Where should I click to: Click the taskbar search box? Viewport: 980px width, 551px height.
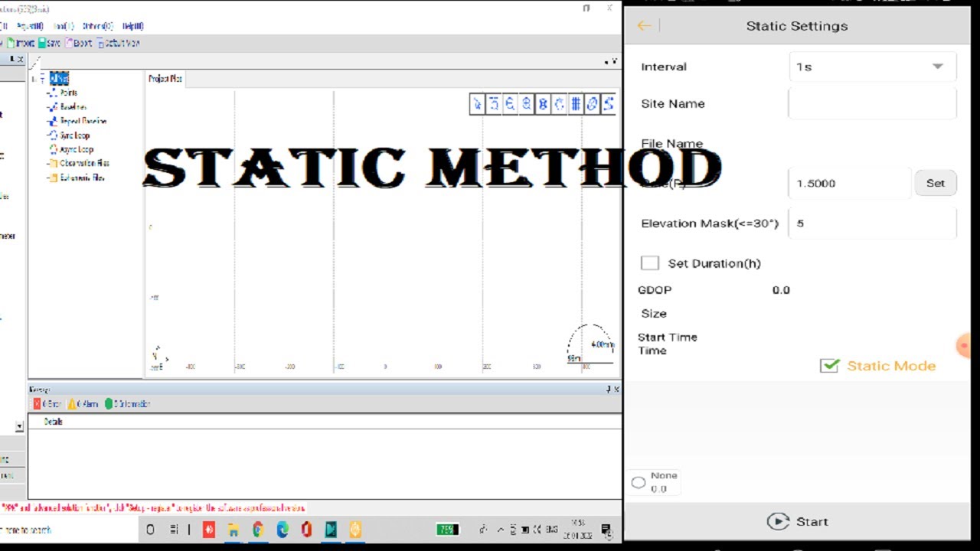69,530
